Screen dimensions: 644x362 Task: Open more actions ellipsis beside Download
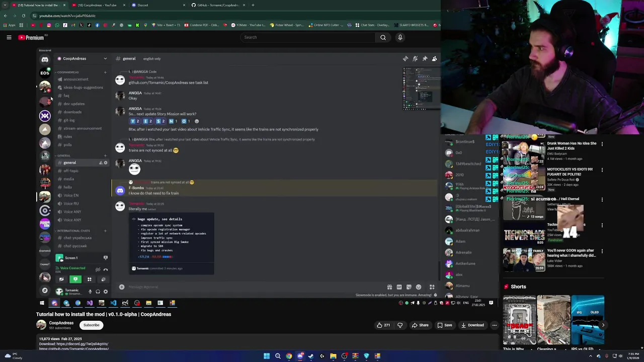[x=495, y=325]
